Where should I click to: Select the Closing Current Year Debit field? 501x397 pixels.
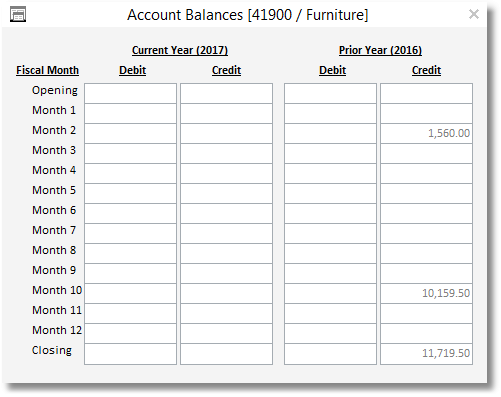130,354
